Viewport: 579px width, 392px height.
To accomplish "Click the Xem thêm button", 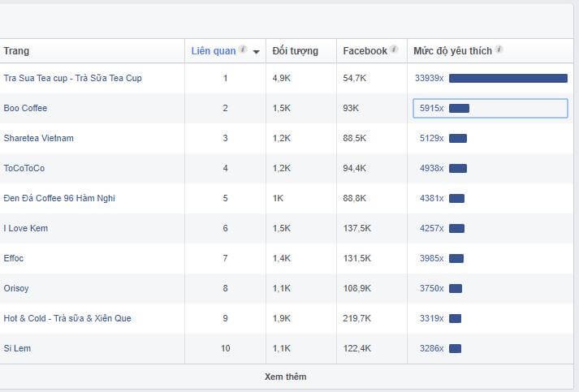I will click(x=285, y=377).
